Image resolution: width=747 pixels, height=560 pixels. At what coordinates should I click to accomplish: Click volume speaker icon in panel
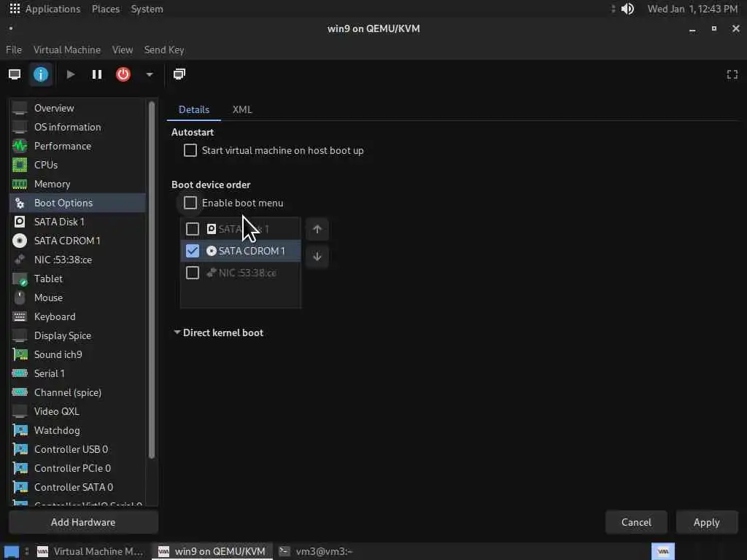(x=627, y=9)
